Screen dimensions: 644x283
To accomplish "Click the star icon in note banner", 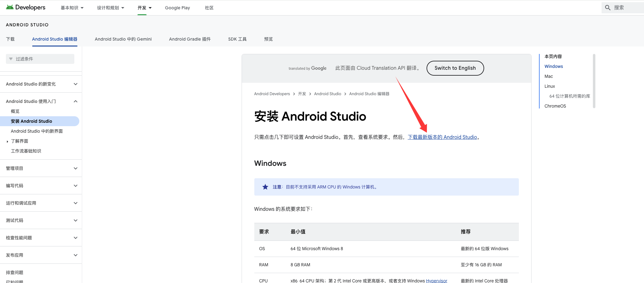I will coord(265,187).
